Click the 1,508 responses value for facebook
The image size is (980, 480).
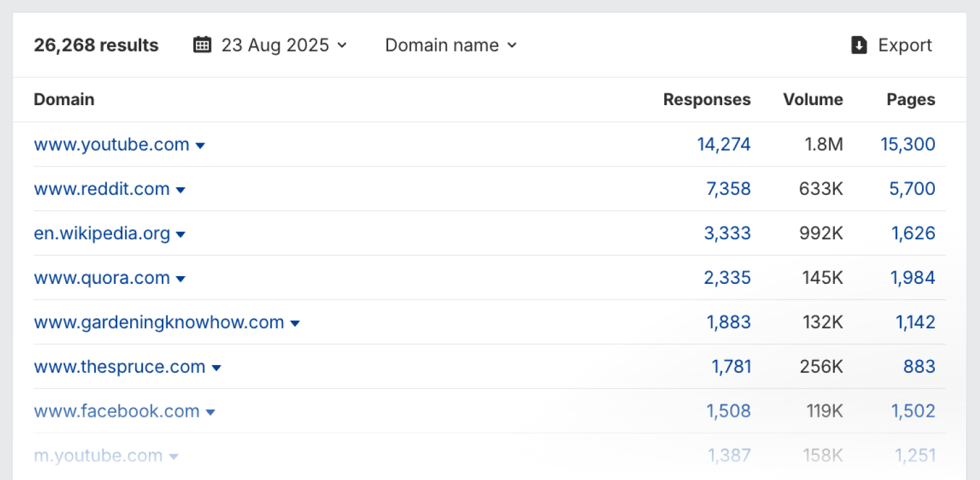coord(729,412)
